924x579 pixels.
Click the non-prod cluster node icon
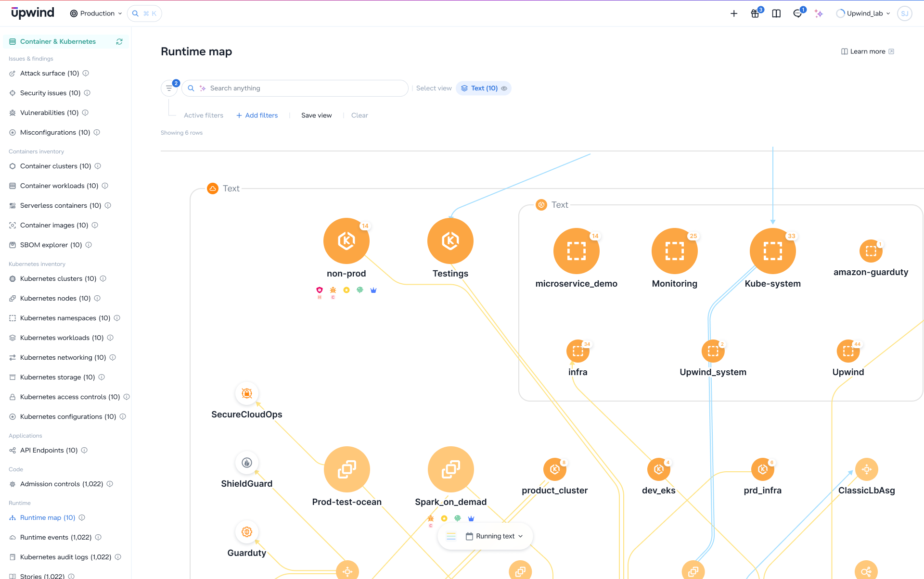[346, 241]
